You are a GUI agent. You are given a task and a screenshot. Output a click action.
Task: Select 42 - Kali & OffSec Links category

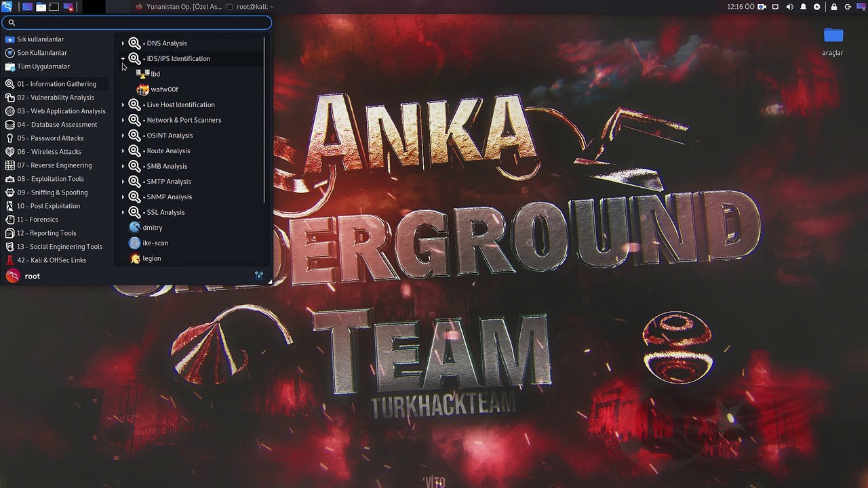[56, 260]
